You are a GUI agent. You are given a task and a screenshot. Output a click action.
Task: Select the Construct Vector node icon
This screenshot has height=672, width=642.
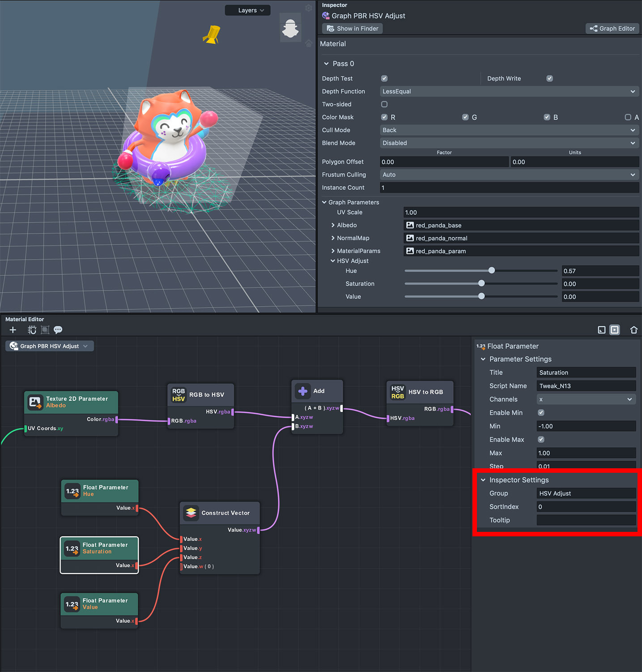[191, 513]
